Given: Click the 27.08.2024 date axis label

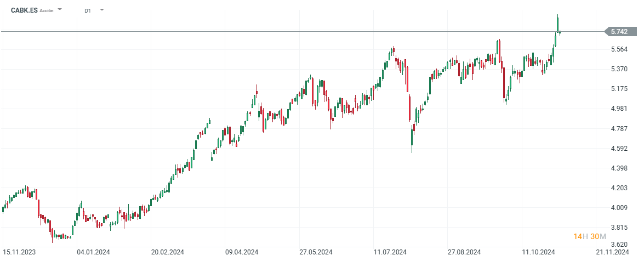Looking at the screenshot, I should point(464,252).
